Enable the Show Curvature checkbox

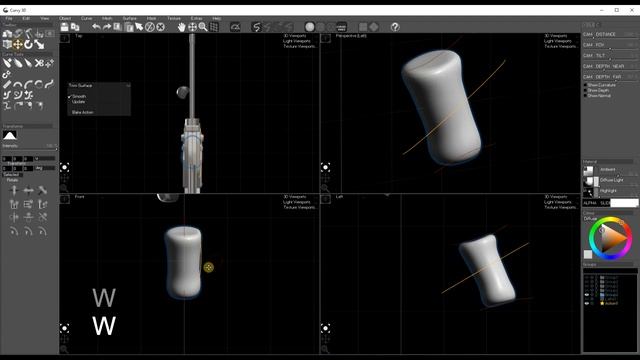[x=585, y=85]
